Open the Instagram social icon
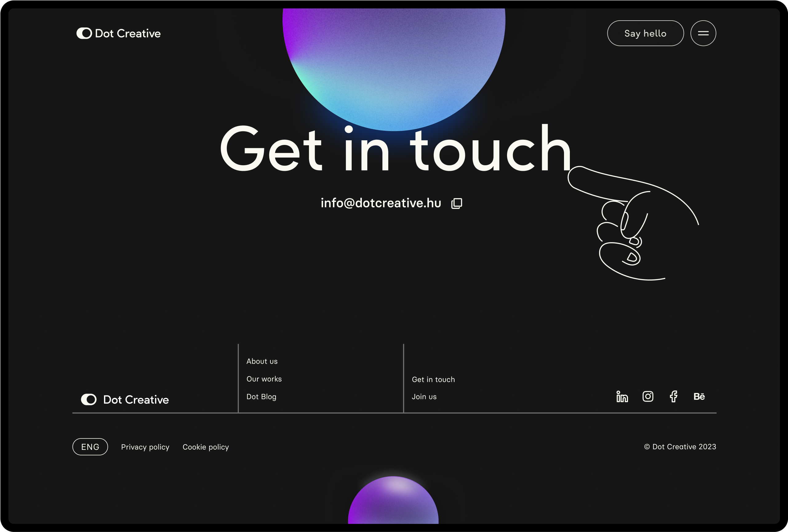 (x=648, y=396)
